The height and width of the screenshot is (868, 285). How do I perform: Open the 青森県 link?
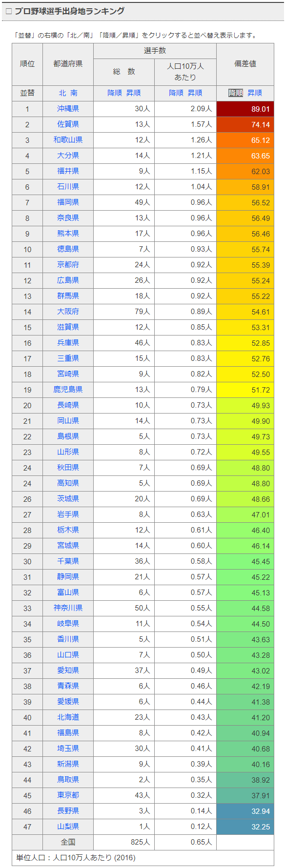pos(68,686)
